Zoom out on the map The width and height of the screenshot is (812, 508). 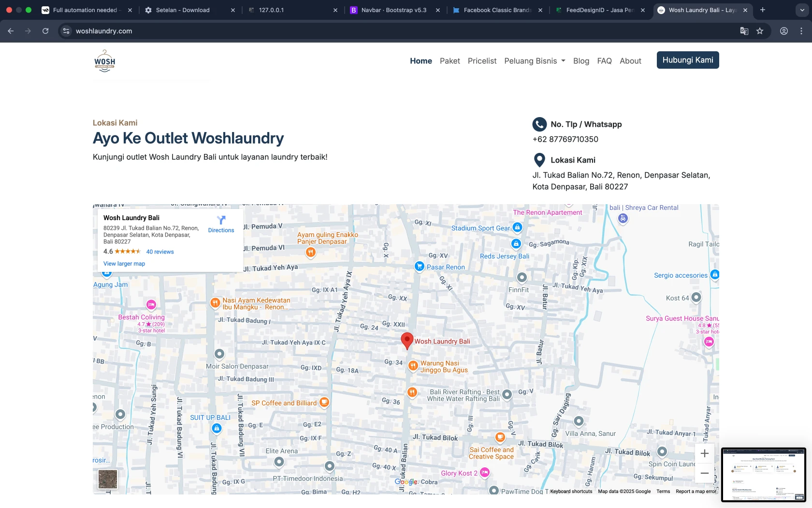coord(705,473)
